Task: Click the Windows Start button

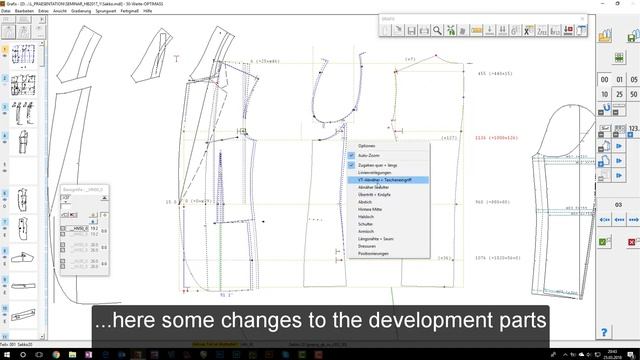Action: click(7, 355)
